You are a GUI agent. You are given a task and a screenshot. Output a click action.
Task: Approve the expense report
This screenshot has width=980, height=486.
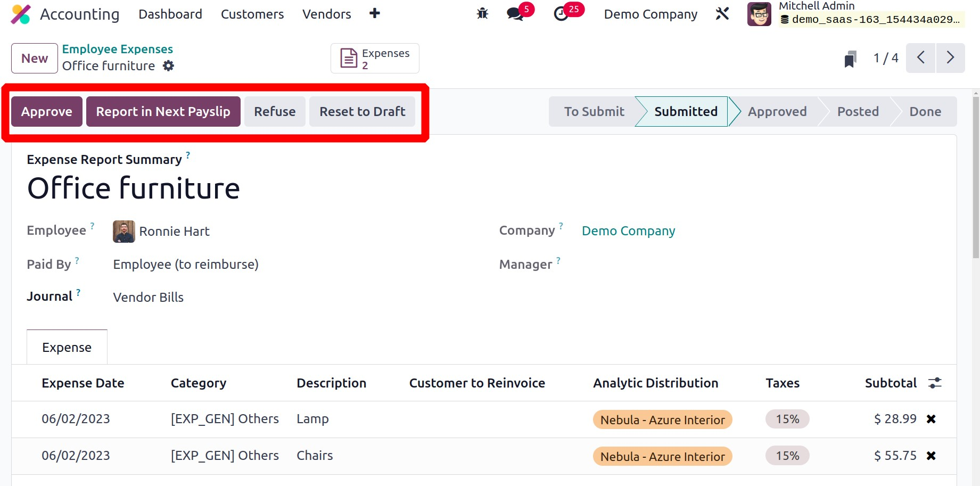click(47, 111)
